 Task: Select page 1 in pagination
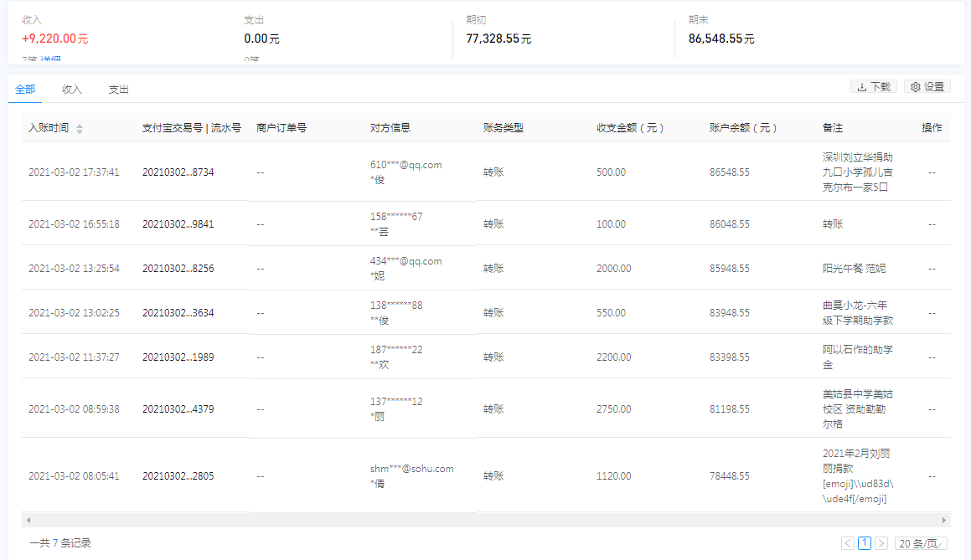865,543
